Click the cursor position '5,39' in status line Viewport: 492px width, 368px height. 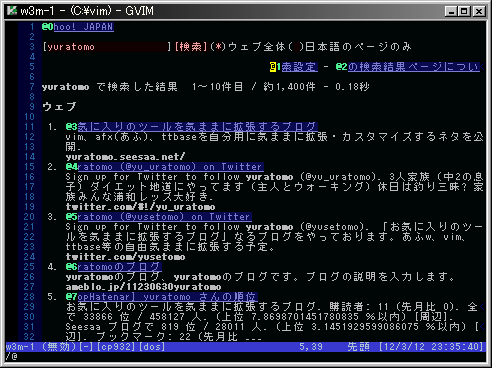(x=311, y=347)
